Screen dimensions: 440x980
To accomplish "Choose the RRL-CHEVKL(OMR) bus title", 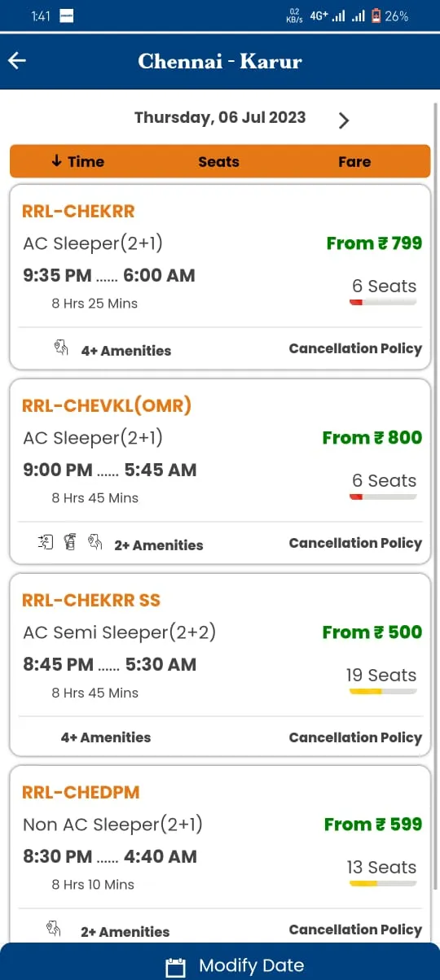I will (x=107, y=405).
